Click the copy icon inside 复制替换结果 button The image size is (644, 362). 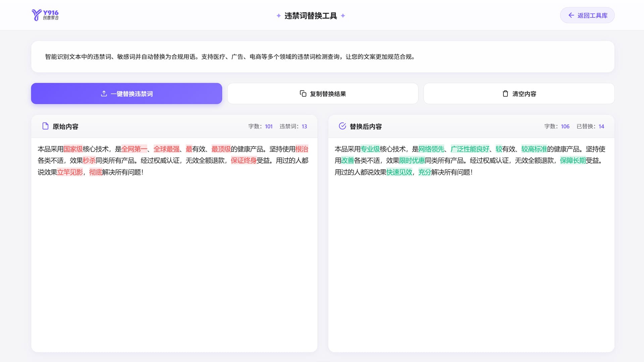(303, 94)
